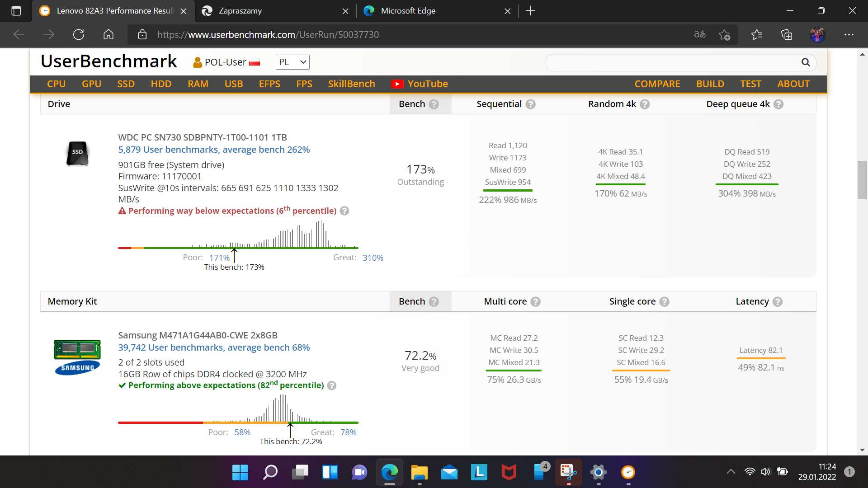This screenshot has height=488, width=868.
Task: Open 5,879 User benchmarks SSD link
Action: pos(214,150)
